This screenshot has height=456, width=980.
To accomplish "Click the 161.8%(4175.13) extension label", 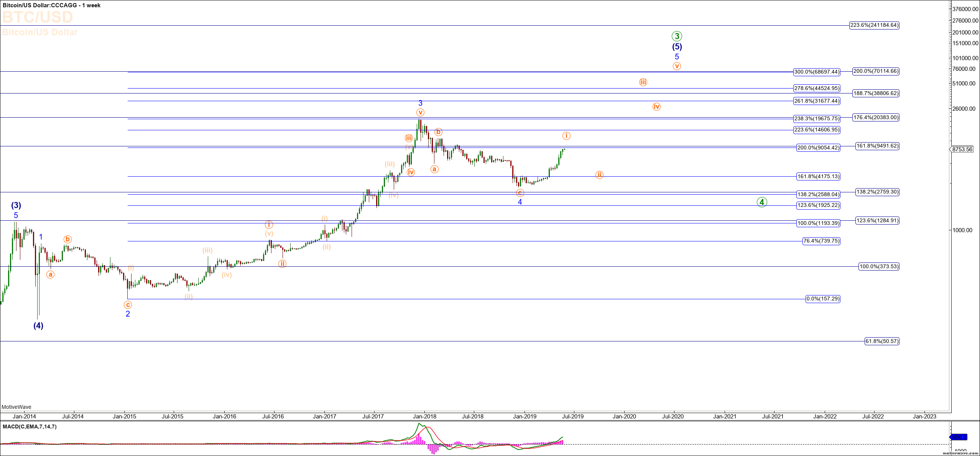I will tap(818, 177).
